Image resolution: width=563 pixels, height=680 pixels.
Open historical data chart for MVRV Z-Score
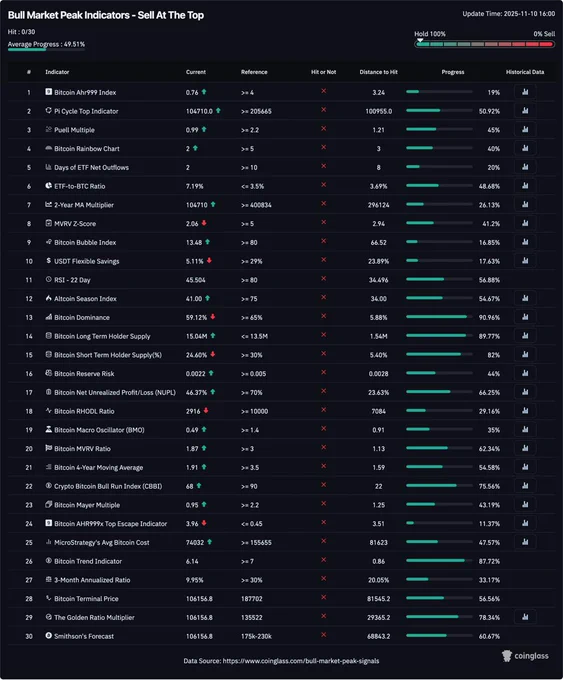point(525,223)
